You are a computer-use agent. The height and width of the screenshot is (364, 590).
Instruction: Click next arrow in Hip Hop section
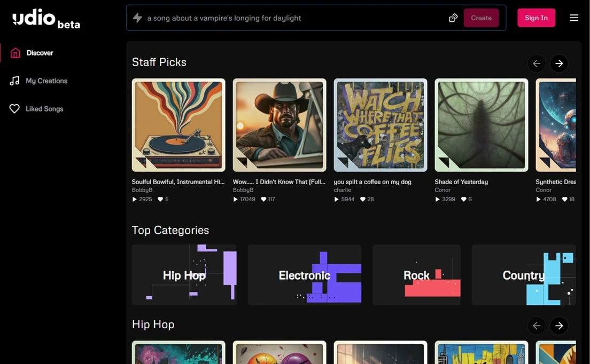tap(559, 326)
